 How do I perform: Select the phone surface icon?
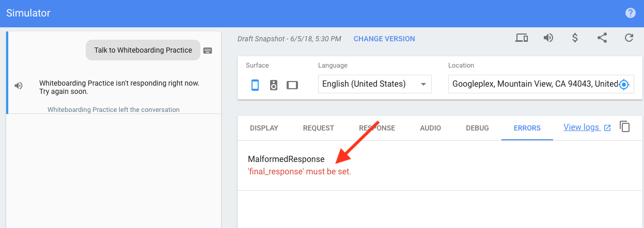255,85
